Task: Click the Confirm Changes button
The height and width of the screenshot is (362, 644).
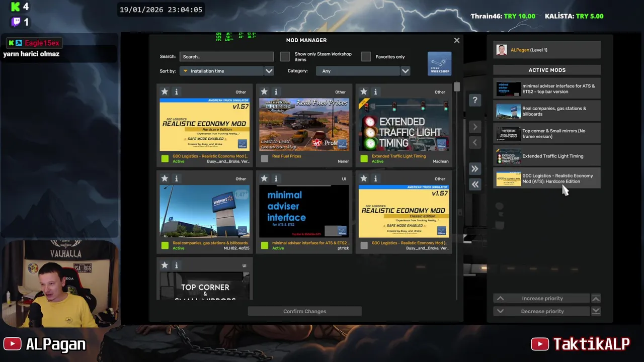Action: pyautogui.click(x=304, y=311)
